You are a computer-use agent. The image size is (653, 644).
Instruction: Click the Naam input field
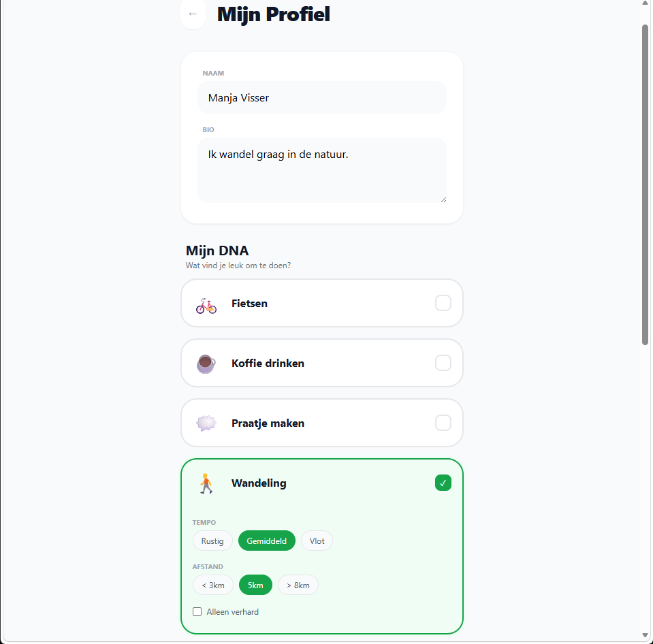(322, 97)
